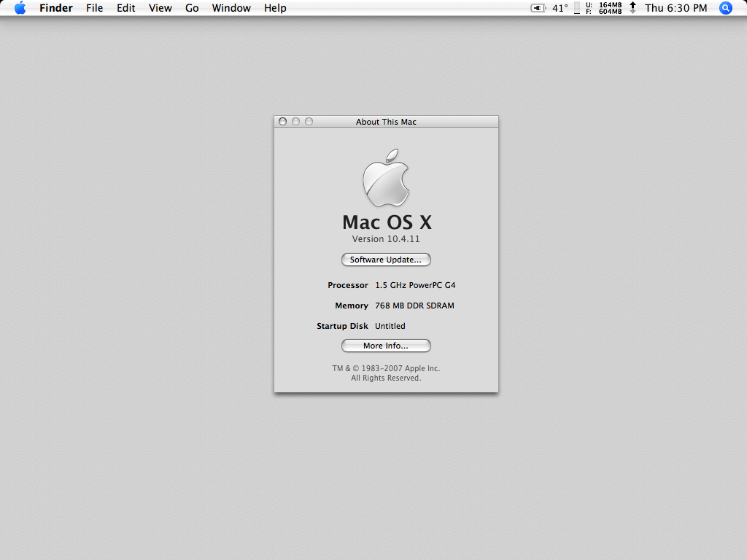Open the Go menu
The width and height of the screenshot is (747, 560).
click(x=192, y=8)
